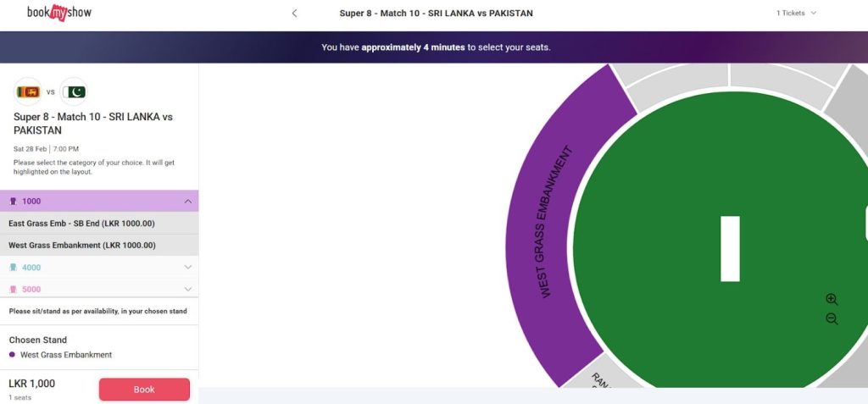The width and height of the screenshot is (868, 404).
Task: Select East Grass Emb - SB End stand
Action: click(81, 224)
